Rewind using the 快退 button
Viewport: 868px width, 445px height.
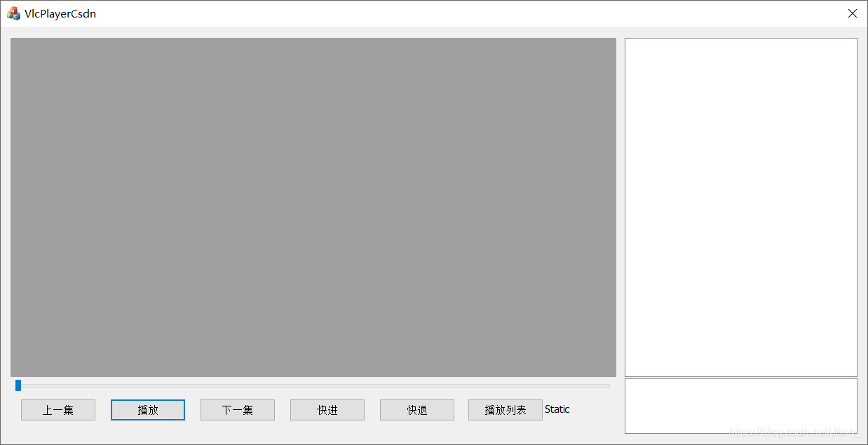tap(417, 410)
